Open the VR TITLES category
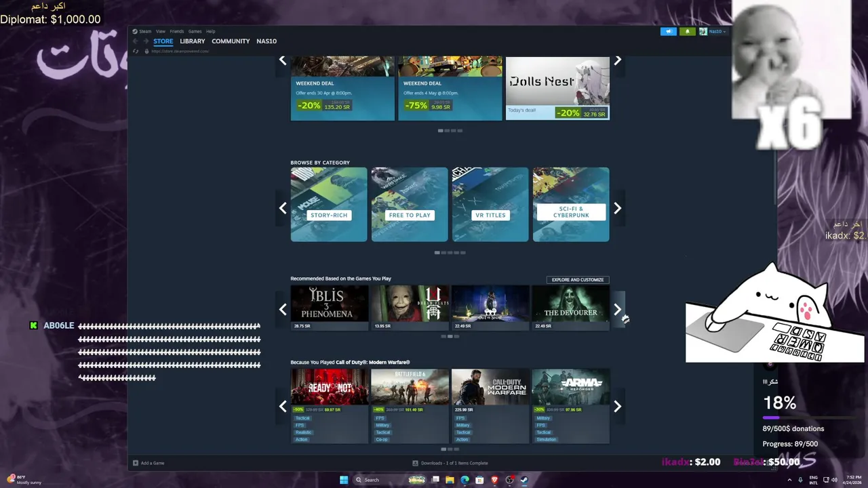868x488 pixels. pyautogui.click(x=490, y=204)
